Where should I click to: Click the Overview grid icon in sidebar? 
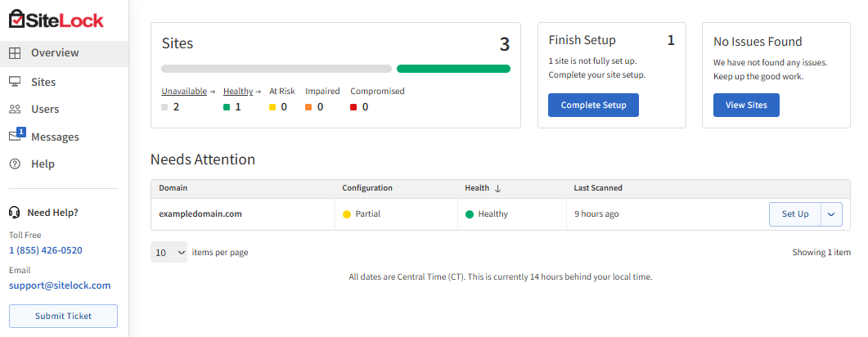(x=15, y=53)
